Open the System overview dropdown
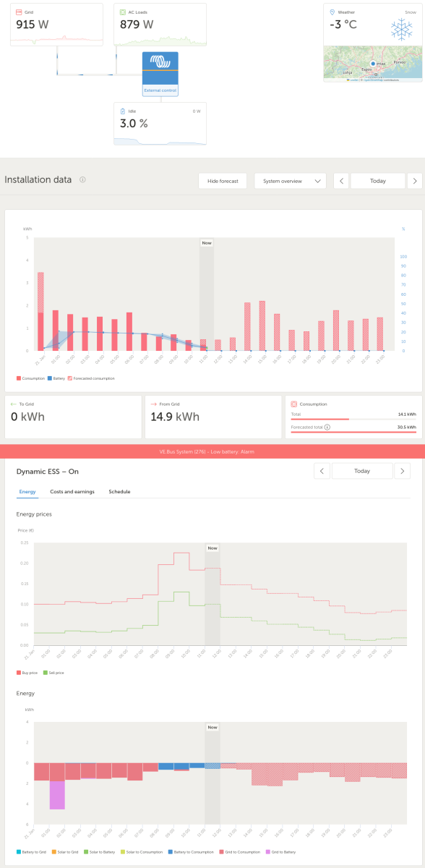The width and height of the screenshot is (425, 868). pyautogui.click(x=291, y=181)
